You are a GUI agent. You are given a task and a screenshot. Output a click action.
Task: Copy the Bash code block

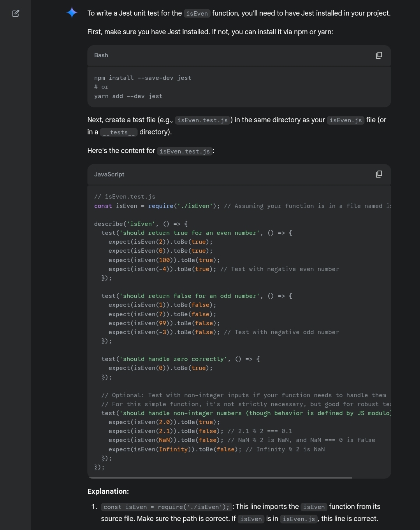coord(379,55)
